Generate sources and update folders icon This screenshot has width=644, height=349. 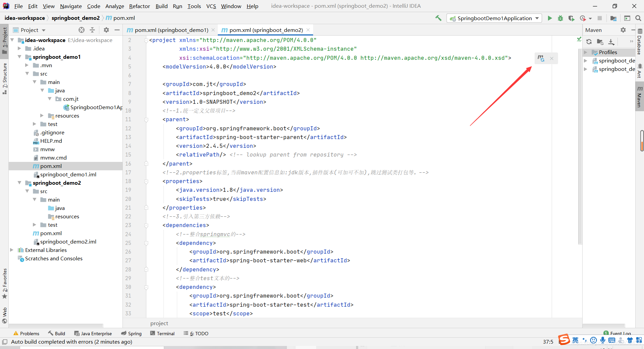click(600, 42)
